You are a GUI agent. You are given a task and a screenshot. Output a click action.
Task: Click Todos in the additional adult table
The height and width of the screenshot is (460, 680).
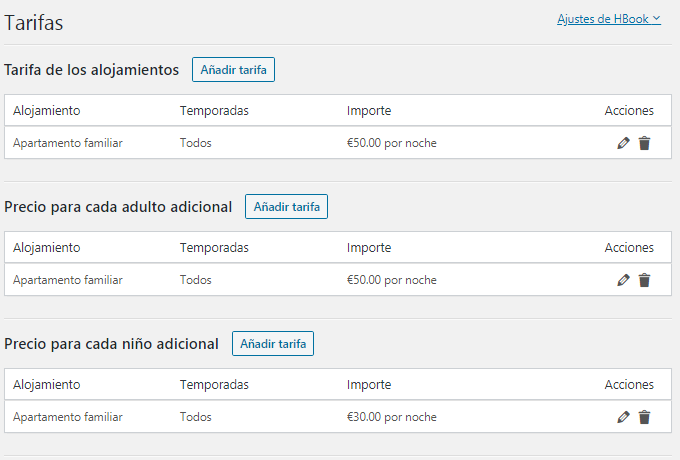pyautogui.click(x=196, y=280)
